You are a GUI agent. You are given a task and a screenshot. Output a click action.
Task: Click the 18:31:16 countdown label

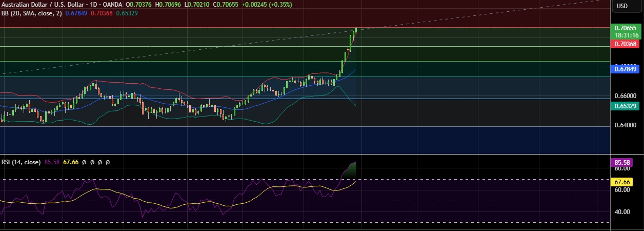626,35
